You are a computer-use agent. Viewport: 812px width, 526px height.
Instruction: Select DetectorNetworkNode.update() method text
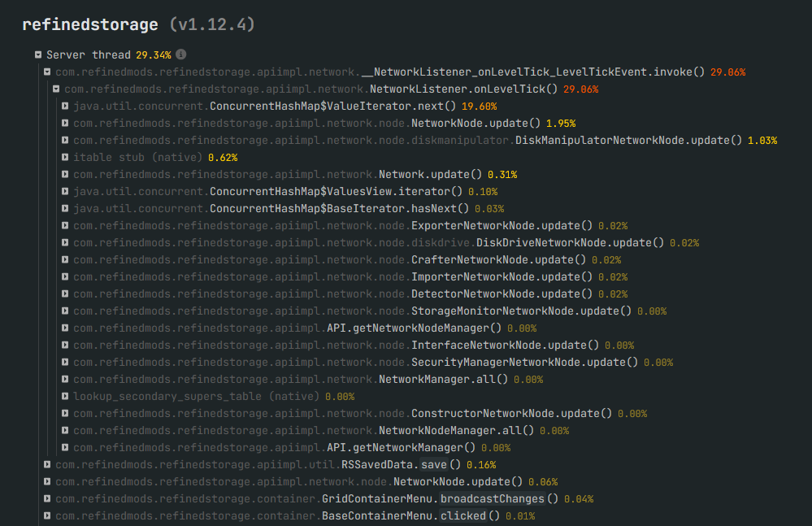tap(502, 294)
